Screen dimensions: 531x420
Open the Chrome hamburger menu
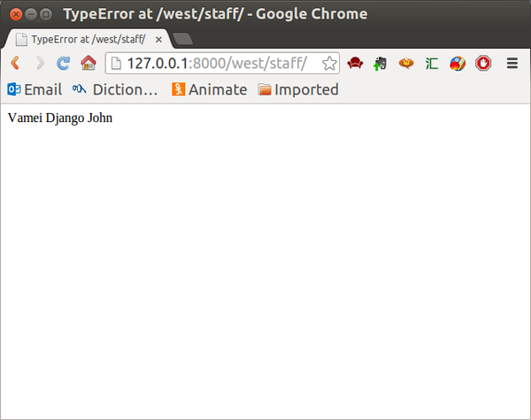click(512, 63)
